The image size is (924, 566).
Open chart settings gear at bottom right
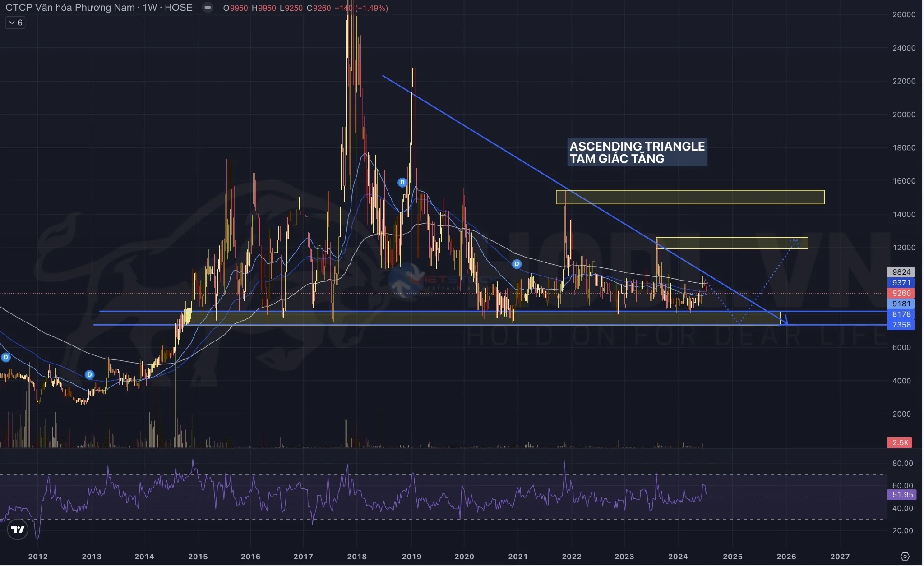pyautogui.click(x=905, y=556)
